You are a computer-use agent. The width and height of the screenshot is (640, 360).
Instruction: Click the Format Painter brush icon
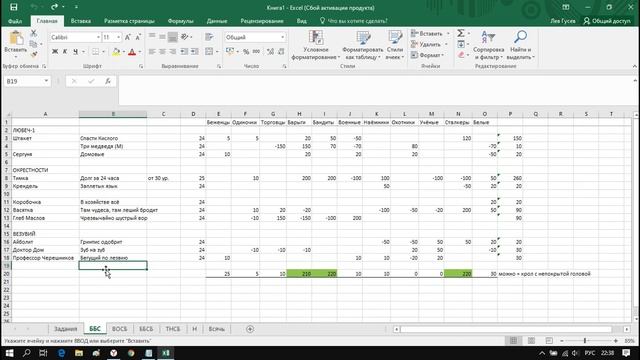tap(33, 54)
